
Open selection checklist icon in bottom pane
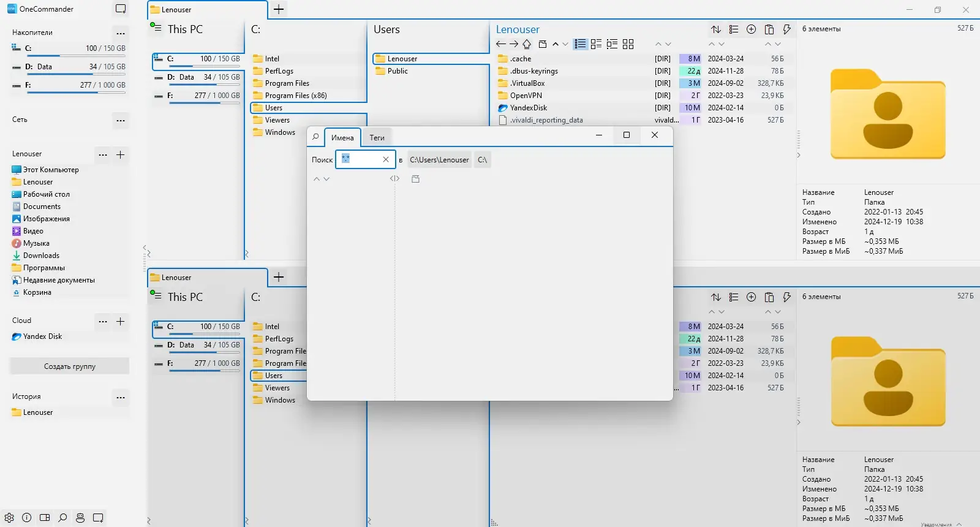pos(734,297)
